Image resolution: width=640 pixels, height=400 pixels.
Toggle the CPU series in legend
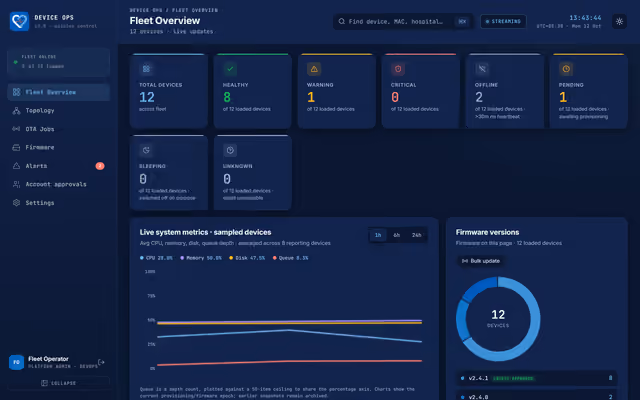(x=156, y=258)
